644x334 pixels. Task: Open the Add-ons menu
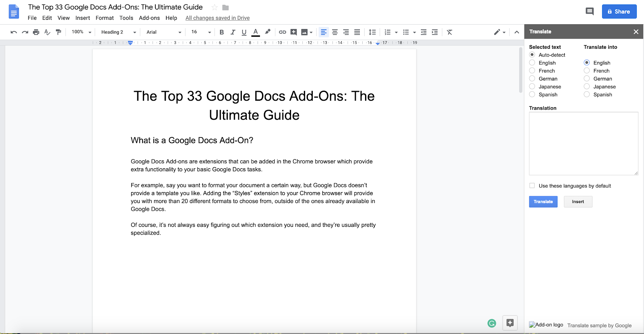(x=149, y=18)
